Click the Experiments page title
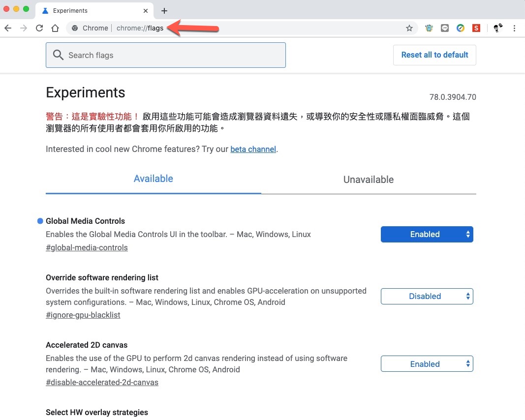 click(x=86, y=92)
